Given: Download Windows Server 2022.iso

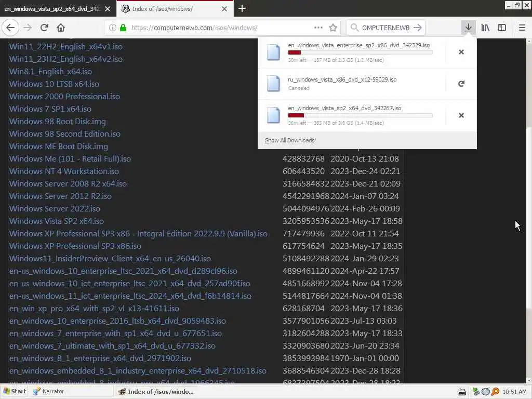Looking at the screenshot, I should pos(55,209).
